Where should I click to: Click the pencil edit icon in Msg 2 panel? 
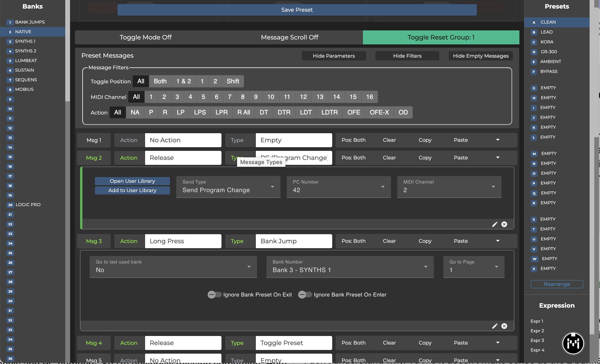(495, 224)
